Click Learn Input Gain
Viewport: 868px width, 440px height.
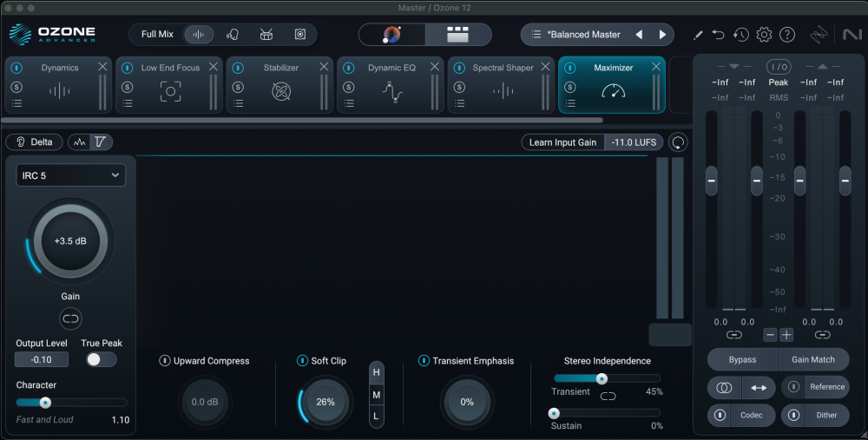[563, 142]
